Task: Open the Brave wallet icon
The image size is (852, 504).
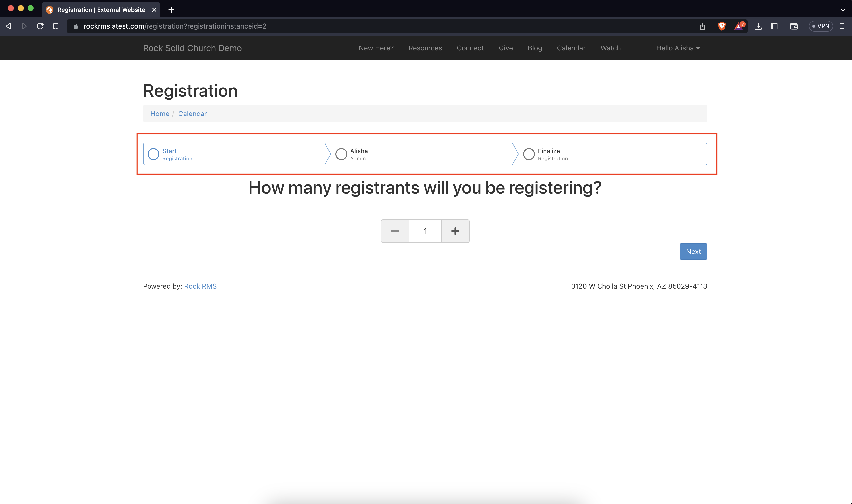Action: tap(794, 26)
